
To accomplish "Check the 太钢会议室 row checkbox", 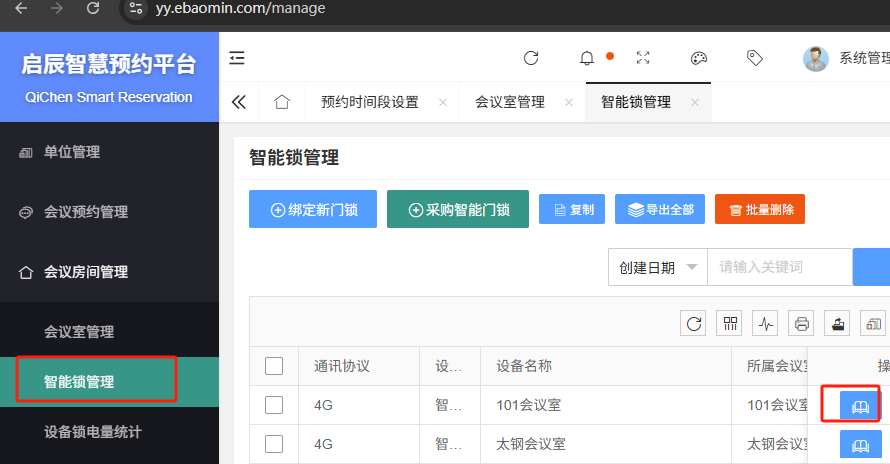I will click(x=274, y=444).
